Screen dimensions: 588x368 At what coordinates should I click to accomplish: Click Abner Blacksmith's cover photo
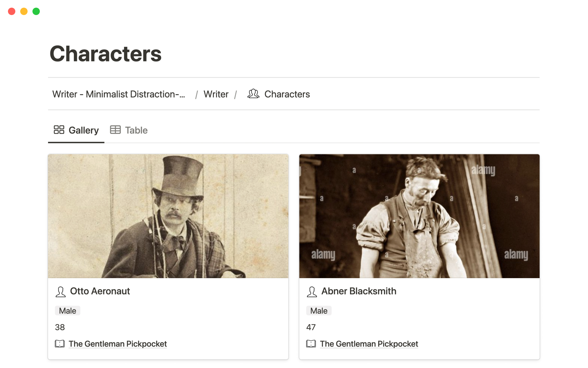click(419, 216)
